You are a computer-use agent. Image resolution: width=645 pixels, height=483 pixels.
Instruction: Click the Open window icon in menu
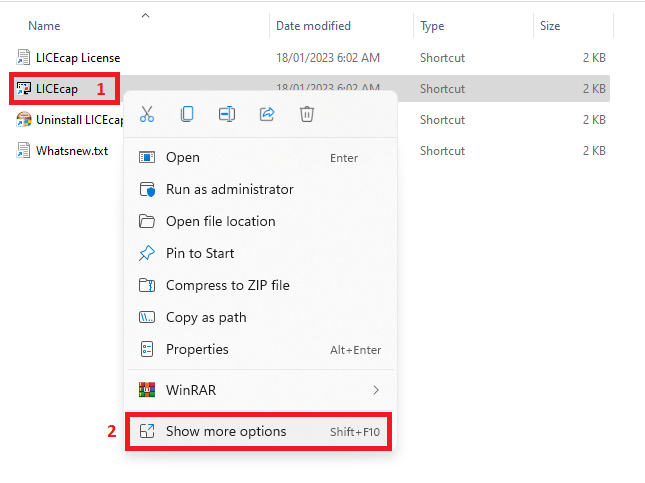(x=147, y=158)
